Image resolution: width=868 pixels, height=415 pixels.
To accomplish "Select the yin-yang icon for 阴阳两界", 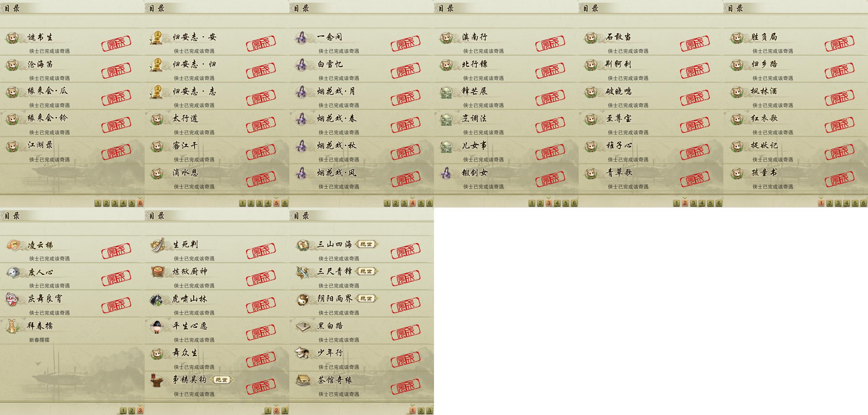I will [302, 299].
